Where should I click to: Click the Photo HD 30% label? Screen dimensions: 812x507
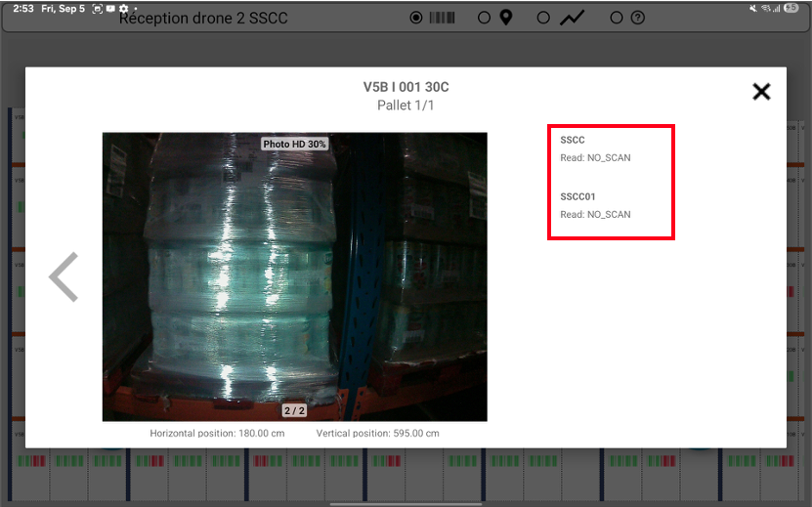tap(295, 144)
